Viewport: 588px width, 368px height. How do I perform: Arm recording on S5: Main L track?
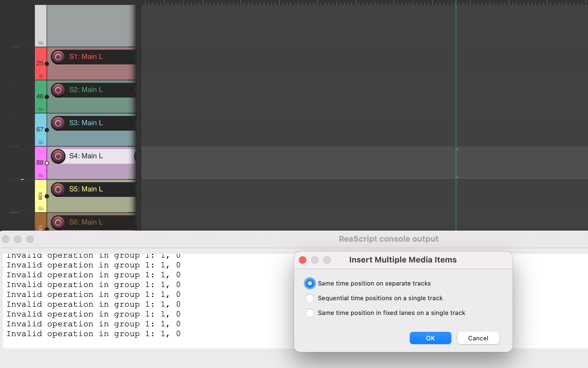pyautogui.click(x=58, y=190)
